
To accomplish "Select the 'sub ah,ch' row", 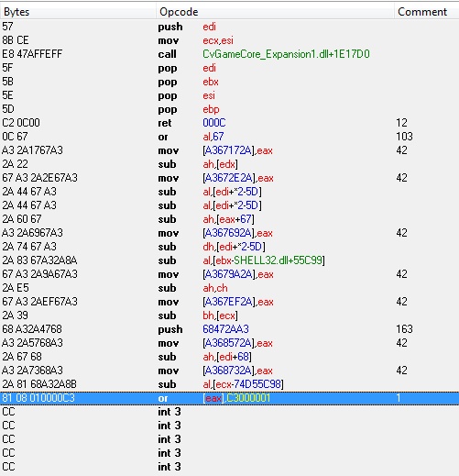I will click(x=229, y=288).
